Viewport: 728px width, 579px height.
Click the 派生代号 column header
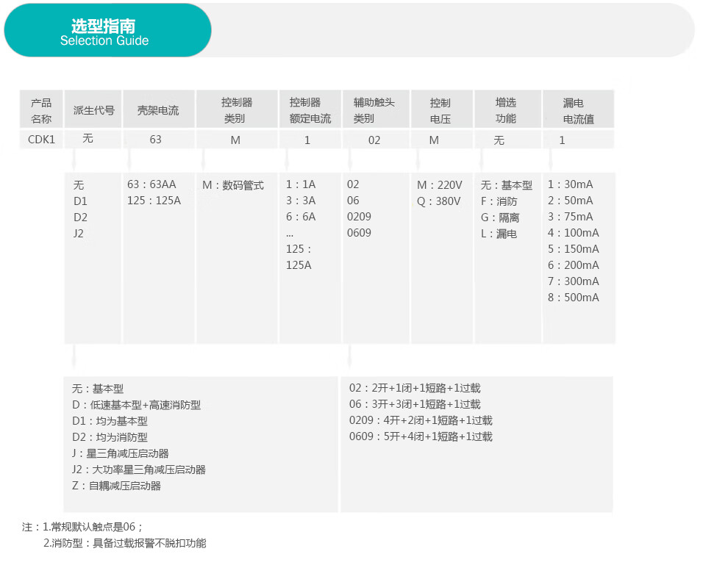[93, 110]
